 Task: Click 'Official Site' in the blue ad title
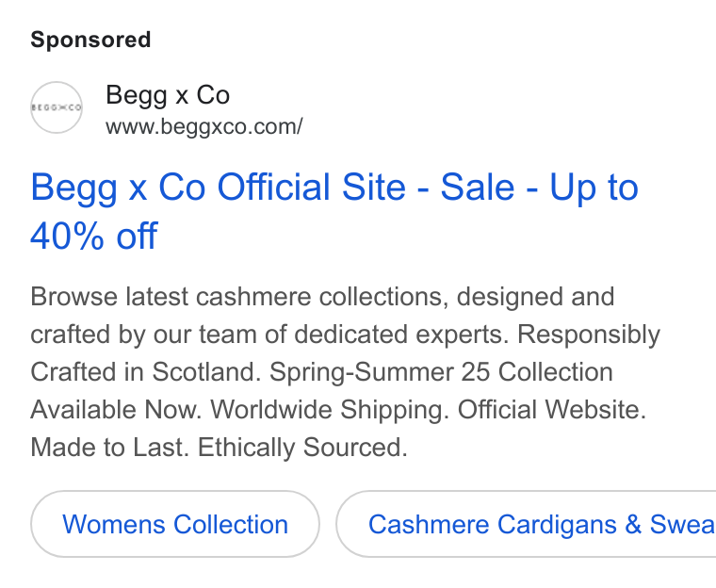(312, 187)
